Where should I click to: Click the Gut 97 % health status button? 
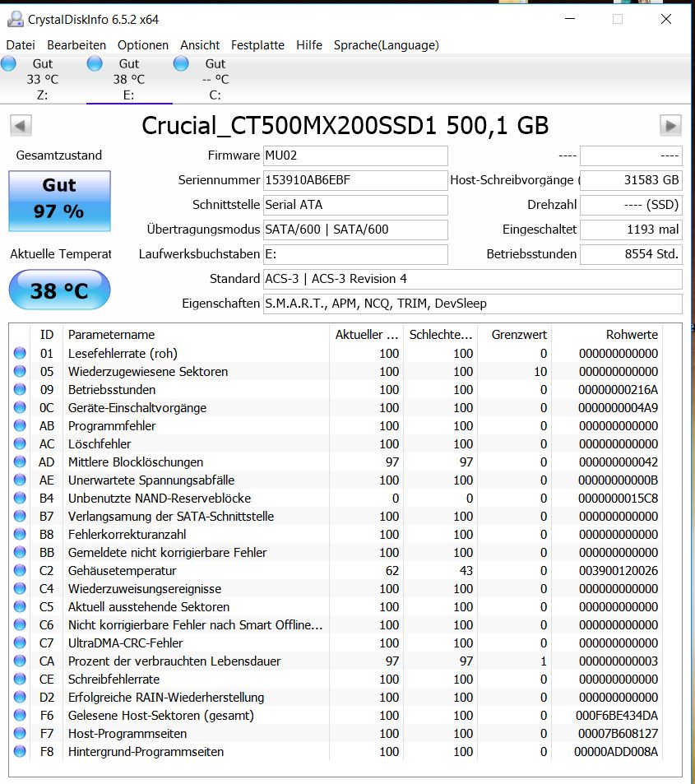(x=59, y=201)
